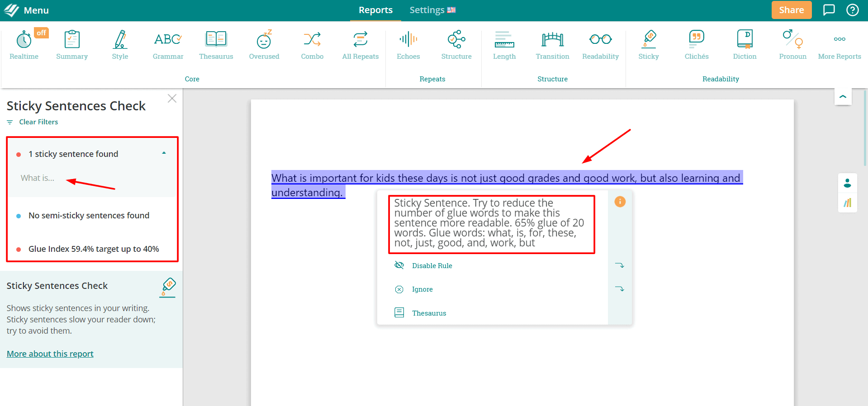This screenshot has height=406, width=868.
Task: Ignore this sticky sentence suggestion
Action: tap(422, 289)
